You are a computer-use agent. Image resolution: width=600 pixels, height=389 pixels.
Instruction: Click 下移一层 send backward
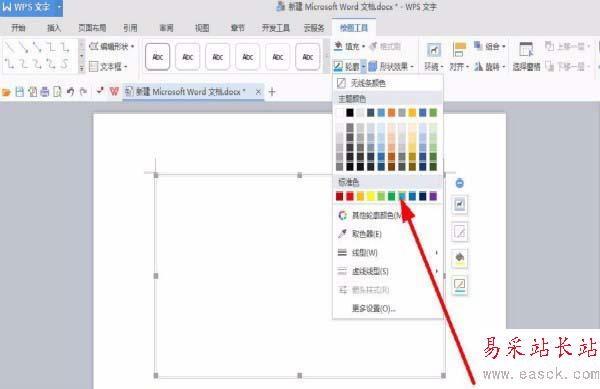(x=567, y=67)
